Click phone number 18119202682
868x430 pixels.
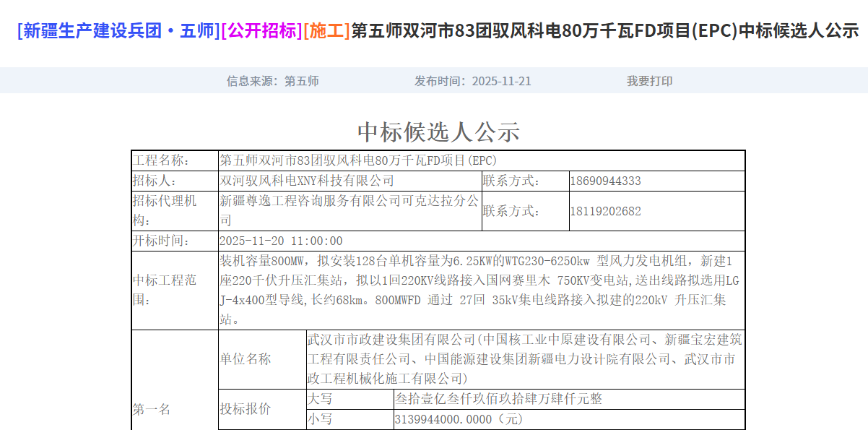[605, 211]
